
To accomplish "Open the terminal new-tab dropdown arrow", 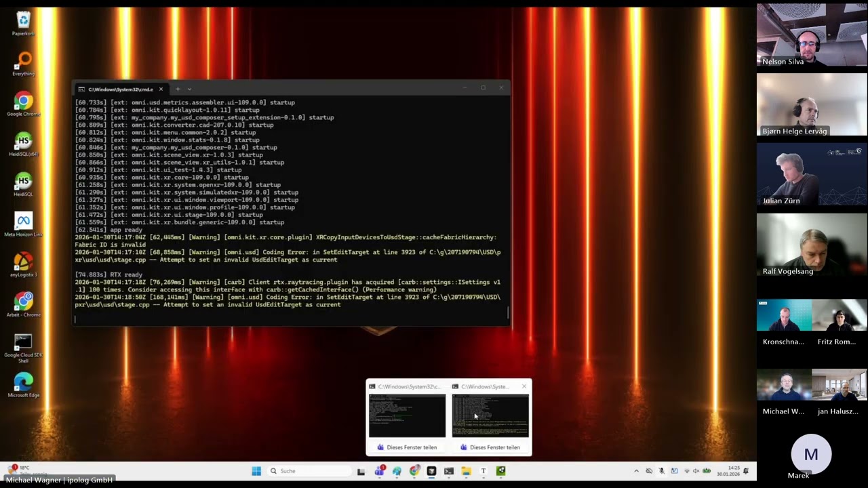I will tap(189, 89).
